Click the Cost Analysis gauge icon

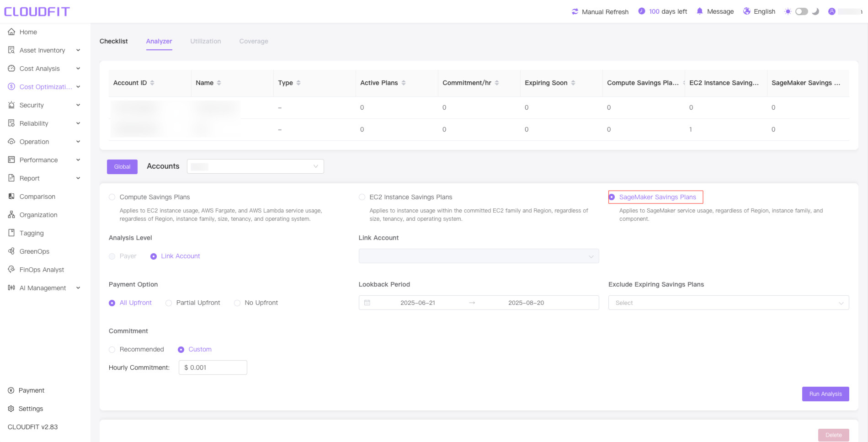11,69
